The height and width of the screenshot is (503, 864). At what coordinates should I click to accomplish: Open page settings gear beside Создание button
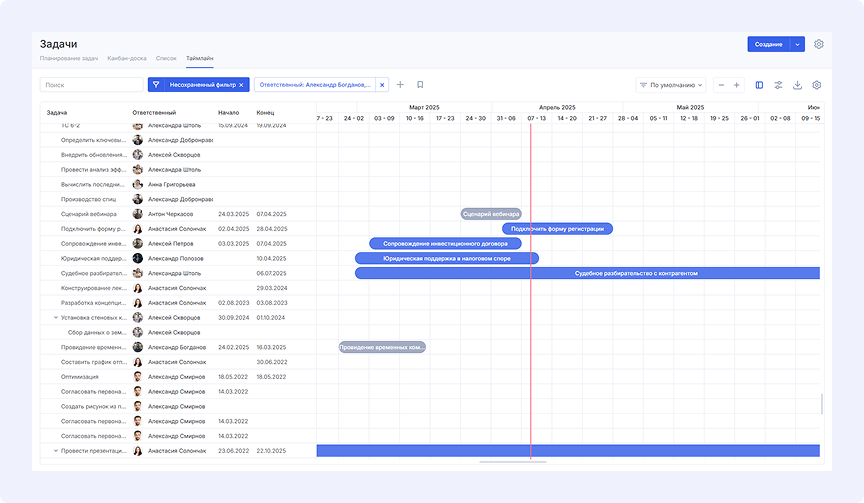click(x=819, y=44)
